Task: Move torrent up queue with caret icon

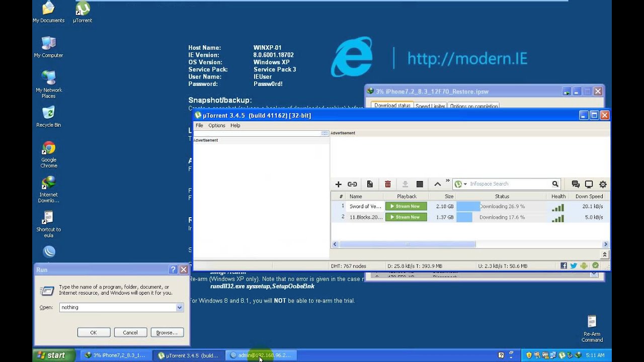Action: click(437, 185)
